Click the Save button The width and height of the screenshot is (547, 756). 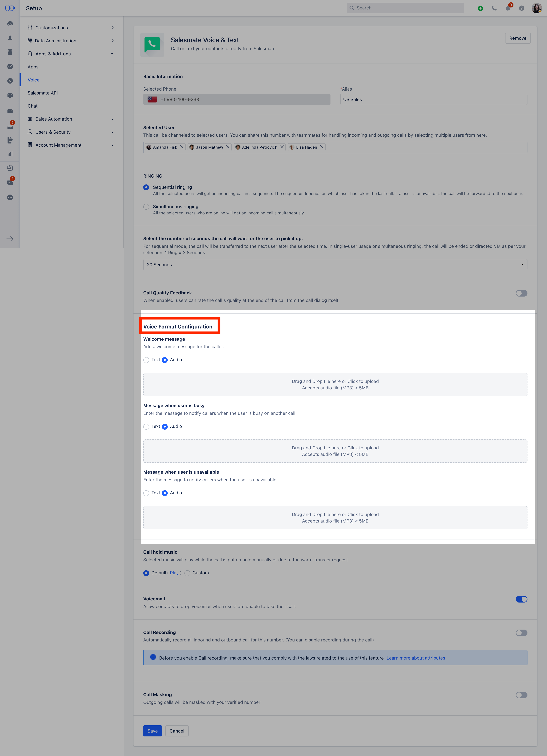point(153,731)
